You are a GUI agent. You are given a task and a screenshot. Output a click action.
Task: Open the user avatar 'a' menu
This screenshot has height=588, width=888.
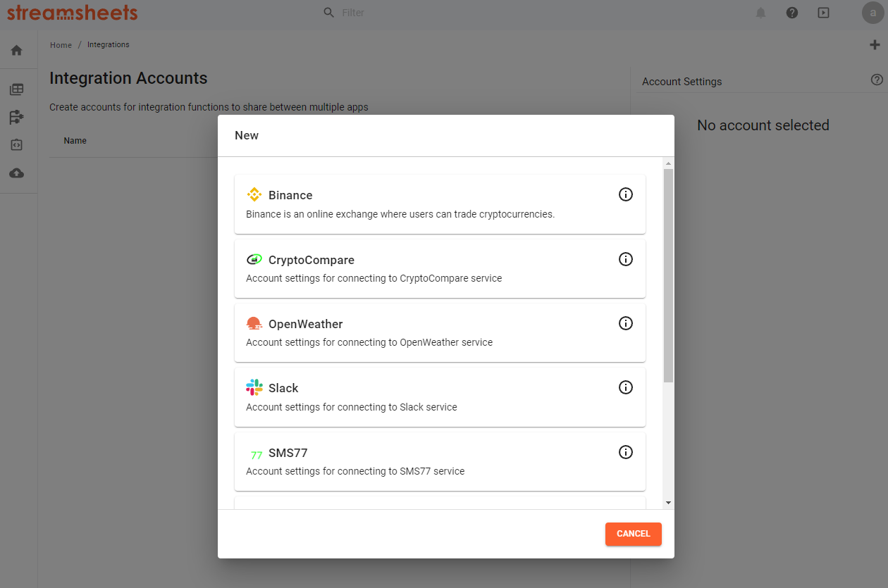click(873, 13)
